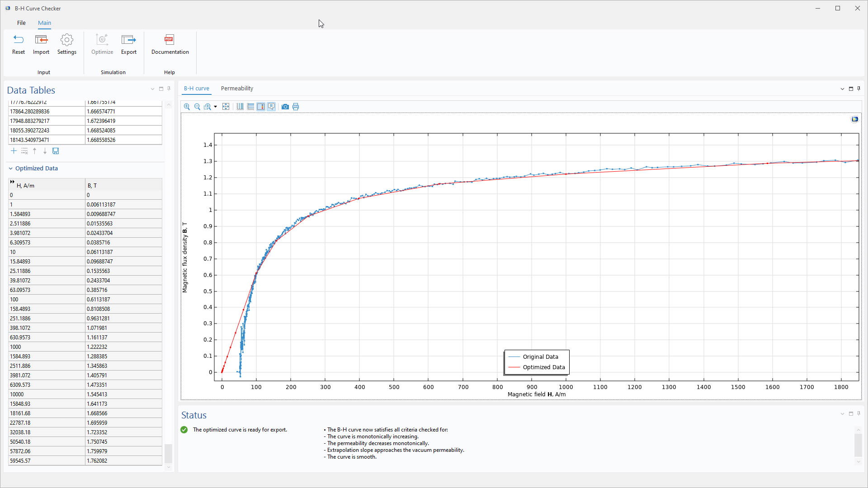Save the data table with the floppy disk icon

click(55, 151)
